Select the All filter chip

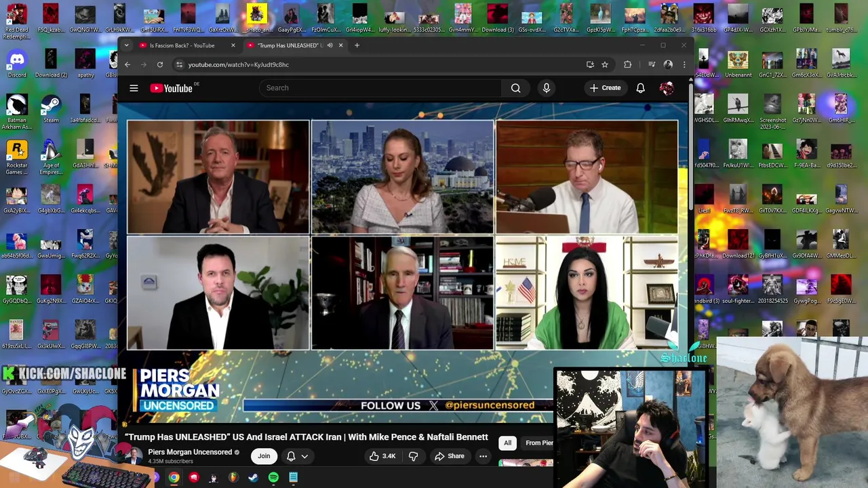(507, 443)
